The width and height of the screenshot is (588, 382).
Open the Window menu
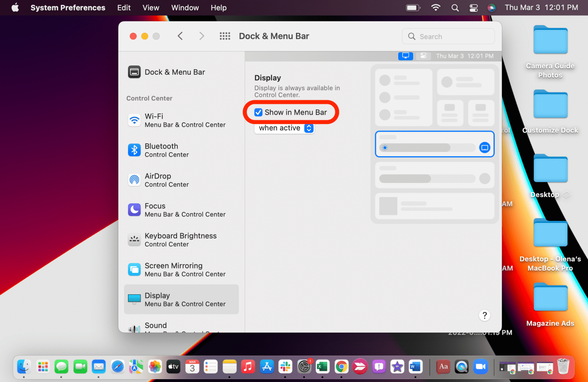(x=185, y=8)
